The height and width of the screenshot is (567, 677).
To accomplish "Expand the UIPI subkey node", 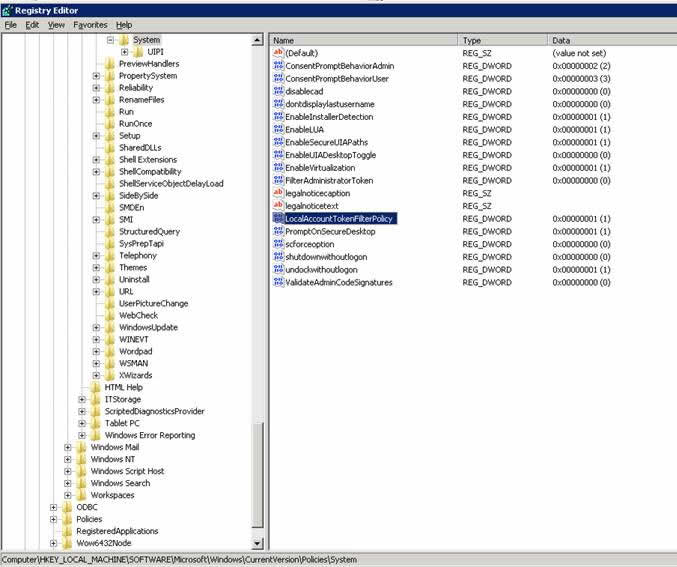I will pyautogui.click(x=125, y=52).
